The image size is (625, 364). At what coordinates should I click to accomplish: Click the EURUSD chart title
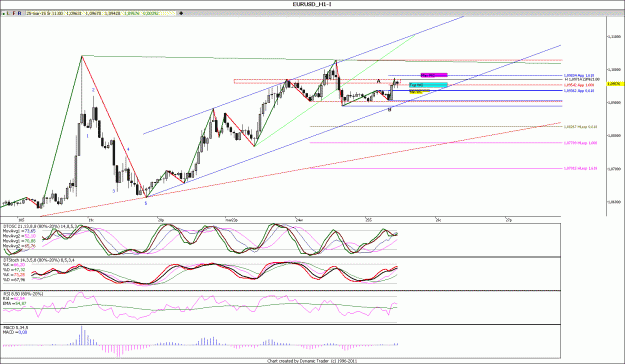pos(312,4)
